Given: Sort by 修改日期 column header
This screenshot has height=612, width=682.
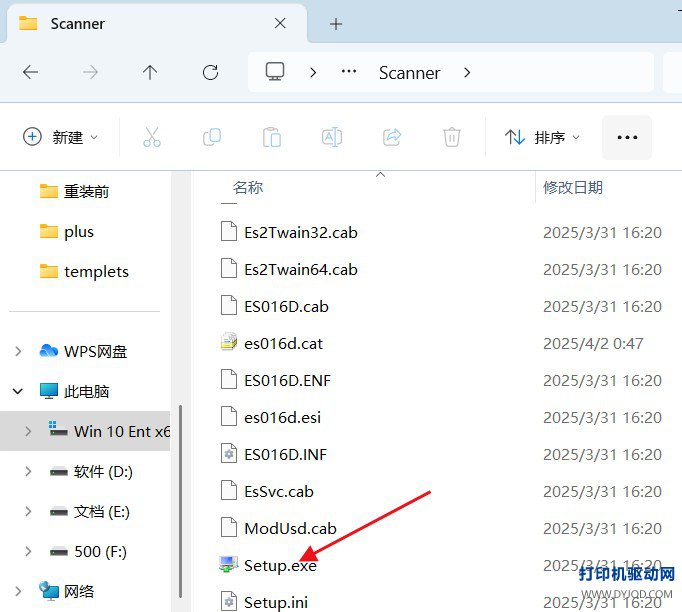Looking at the screenshot, I should (x=573, y=187).
